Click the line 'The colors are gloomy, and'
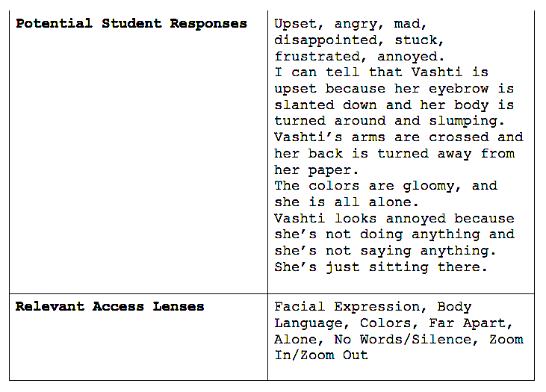 click(x=386, y=186)
